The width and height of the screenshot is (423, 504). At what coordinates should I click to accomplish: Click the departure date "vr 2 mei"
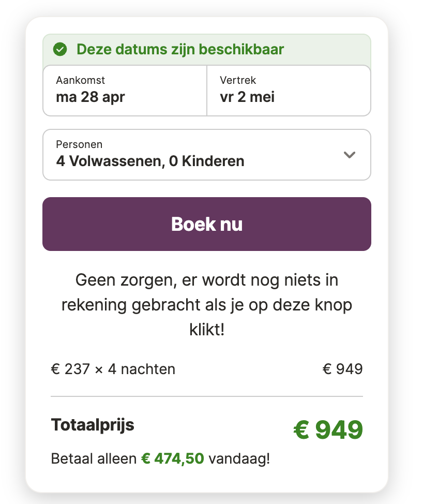click(247, 97)
